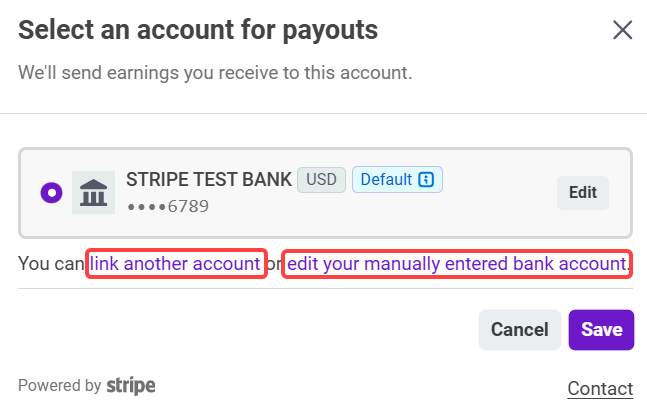Viewport: 647px width, 414px height.
Task: Click the account number ending 6789
Action: pos(167,206)
